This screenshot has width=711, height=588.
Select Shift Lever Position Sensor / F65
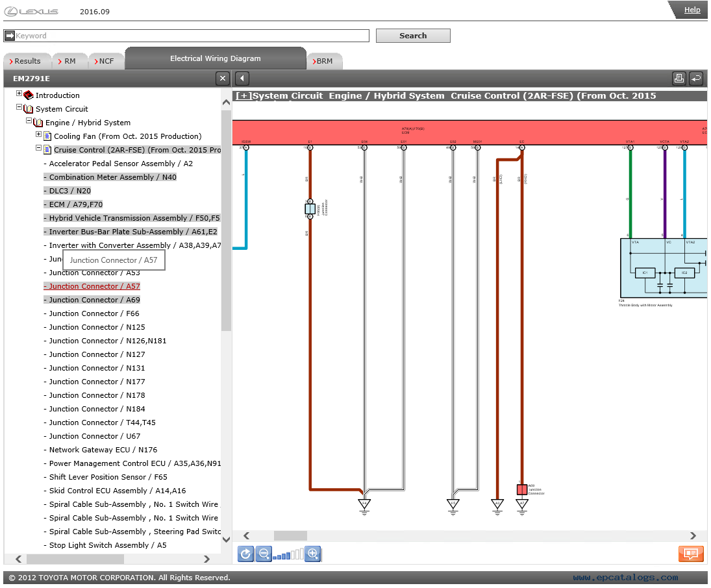click(108, 477)
